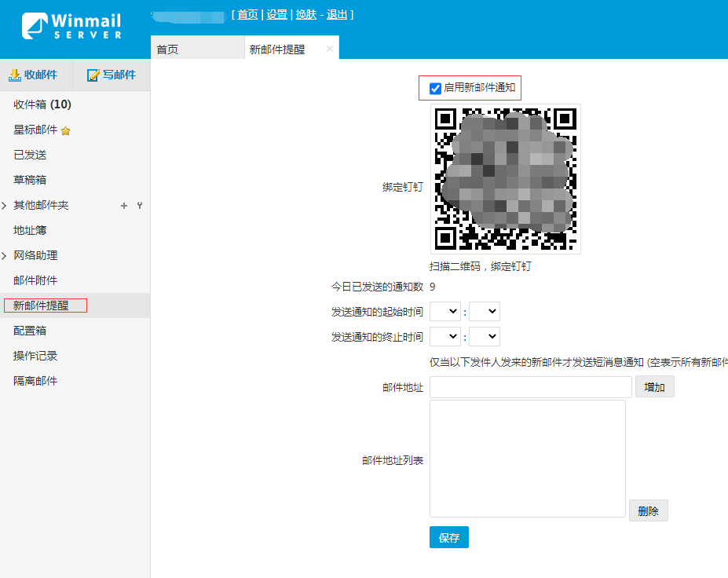Click the 扫描二维码，绑定钉钉 text

(480, 266)
